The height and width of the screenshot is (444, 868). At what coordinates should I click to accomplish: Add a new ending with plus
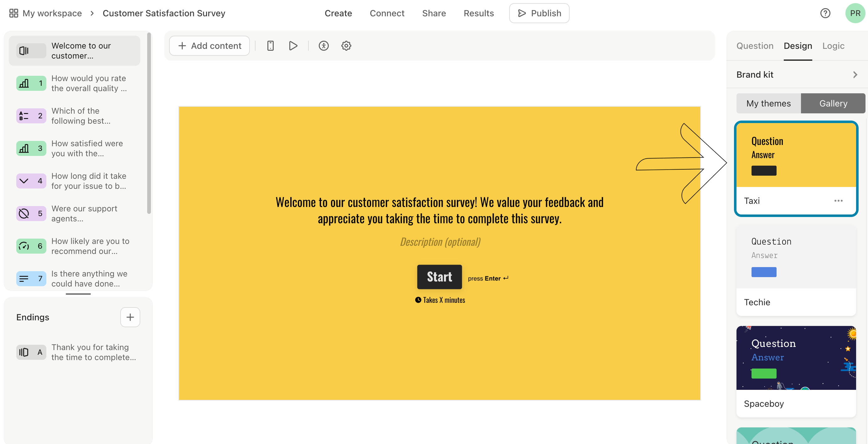pyautogui.click(x=130, y=317)
